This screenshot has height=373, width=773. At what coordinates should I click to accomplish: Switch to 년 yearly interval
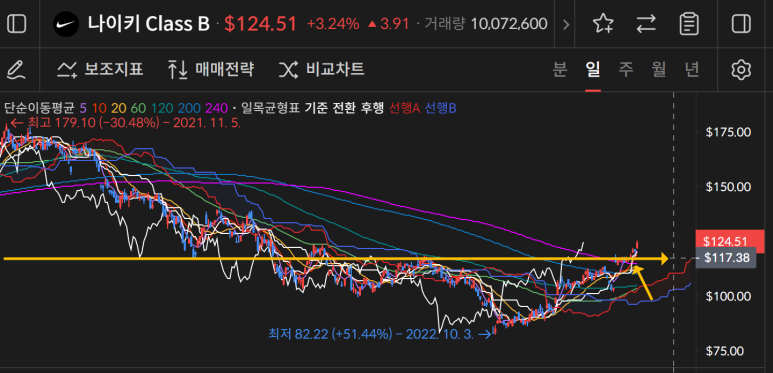tap(692, 69)
